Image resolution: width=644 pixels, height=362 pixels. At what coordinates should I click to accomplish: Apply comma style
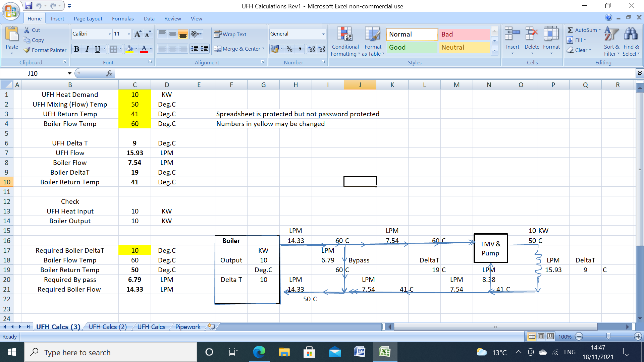(300, 49)
